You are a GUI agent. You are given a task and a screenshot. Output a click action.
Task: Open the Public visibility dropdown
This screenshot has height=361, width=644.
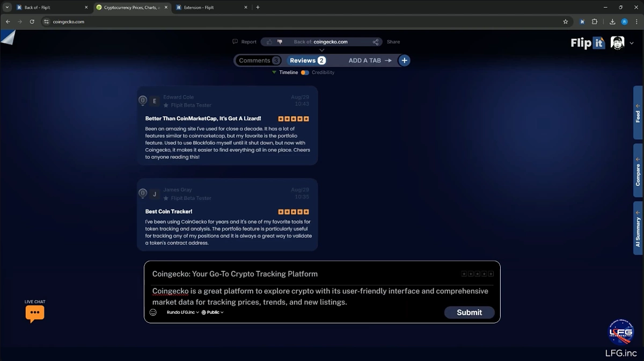(x=213, y=312)
